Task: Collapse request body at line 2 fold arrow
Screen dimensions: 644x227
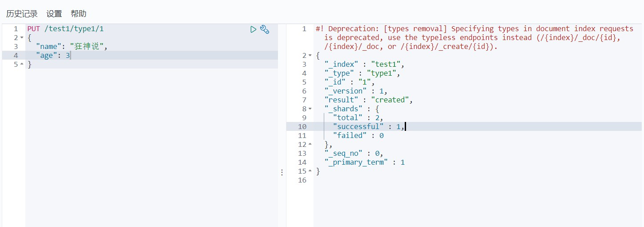Action: [22, 38]
